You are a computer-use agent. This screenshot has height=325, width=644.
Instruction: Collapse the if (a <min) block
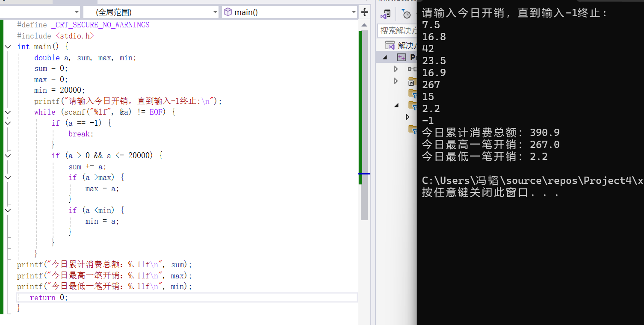8,210
